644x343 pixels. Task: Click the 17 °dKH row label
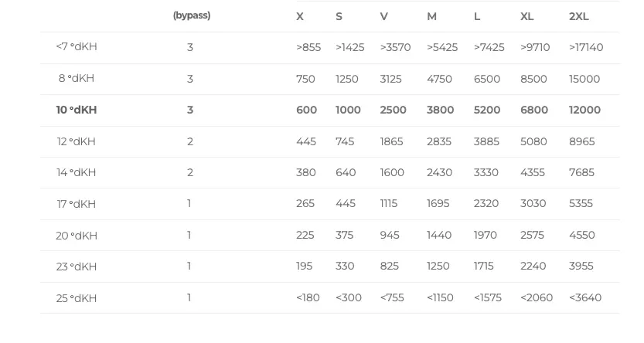coord(77,205)
